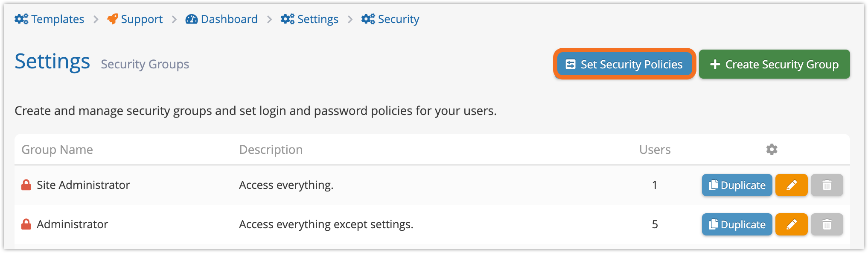Duplicate the Site Administrator group
The image size is (868, 253).
[737, 185]
